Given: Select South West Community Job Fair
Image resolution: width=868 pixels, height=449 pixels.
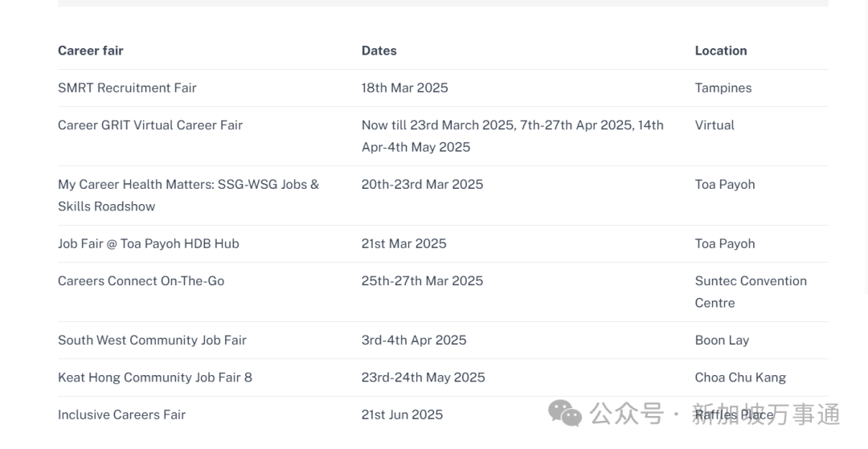Looking at the screenshot, I should pos(152,340).
